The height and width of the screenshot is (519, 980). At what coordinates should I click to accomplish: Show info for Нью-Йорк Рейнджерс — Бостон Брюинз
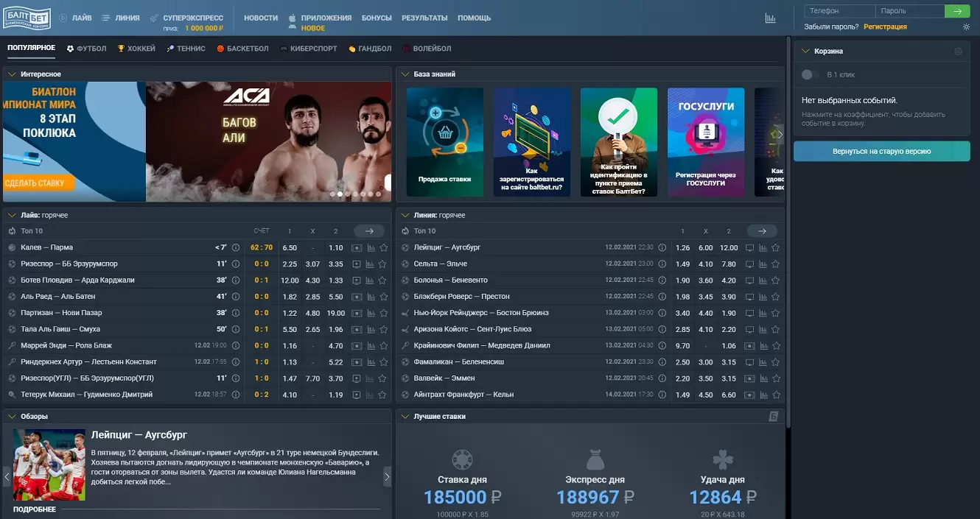662,313
